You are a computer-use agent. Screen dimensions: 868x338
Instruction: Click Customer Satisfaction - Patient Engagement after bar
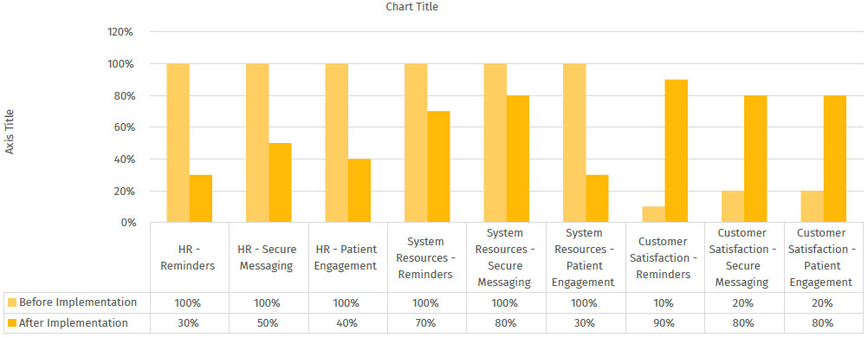click(835, 159)
